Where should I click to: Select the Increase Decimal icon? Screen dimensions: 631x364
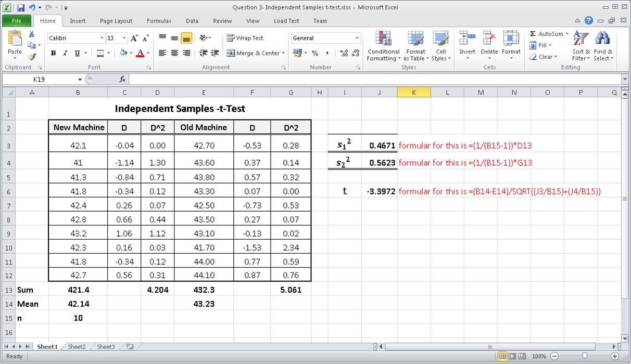click(x=344, y=52)
